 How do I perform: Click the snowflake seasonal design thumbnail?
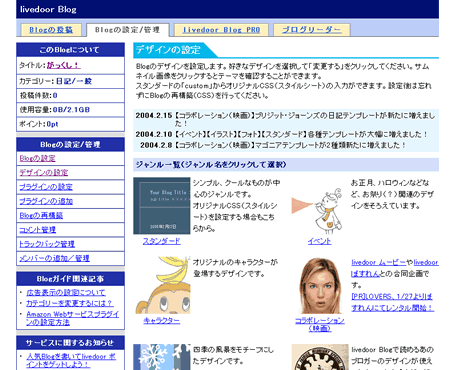pyautogui.click(x=162, y=357)
